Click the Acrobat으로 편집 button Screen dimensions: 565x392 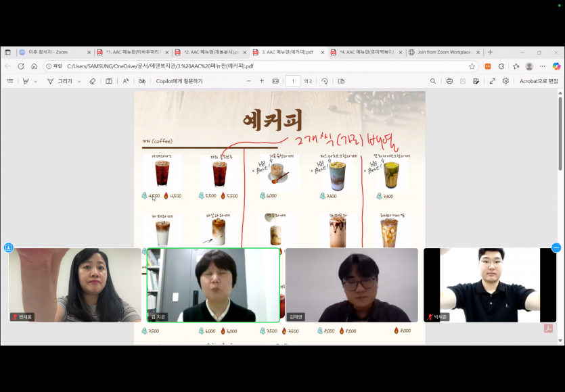539,81
